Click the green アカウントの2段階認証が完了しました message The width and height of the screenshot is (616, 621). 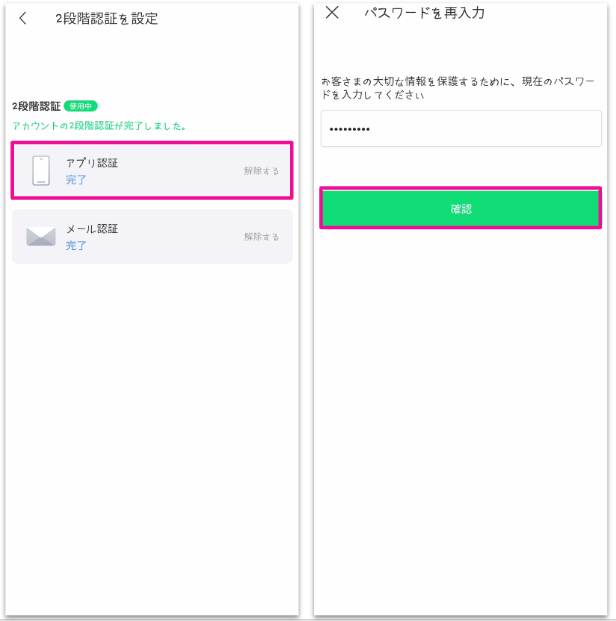(x=100, y=126)
